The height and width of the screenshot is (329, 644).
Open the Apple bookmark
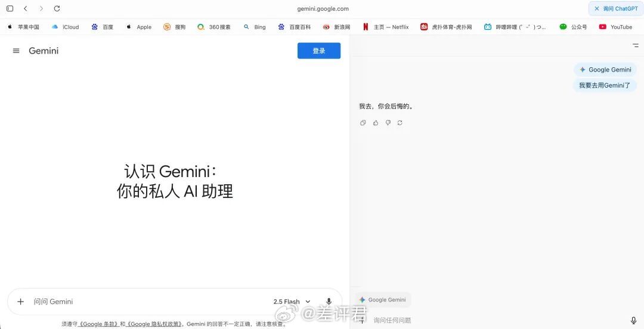(x=139, y=27)
